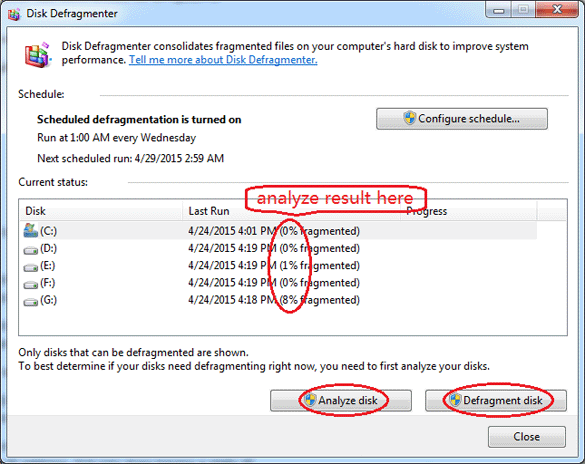Select the F: drive icon
The image size is (585, 464).
(x=31, y=284)
